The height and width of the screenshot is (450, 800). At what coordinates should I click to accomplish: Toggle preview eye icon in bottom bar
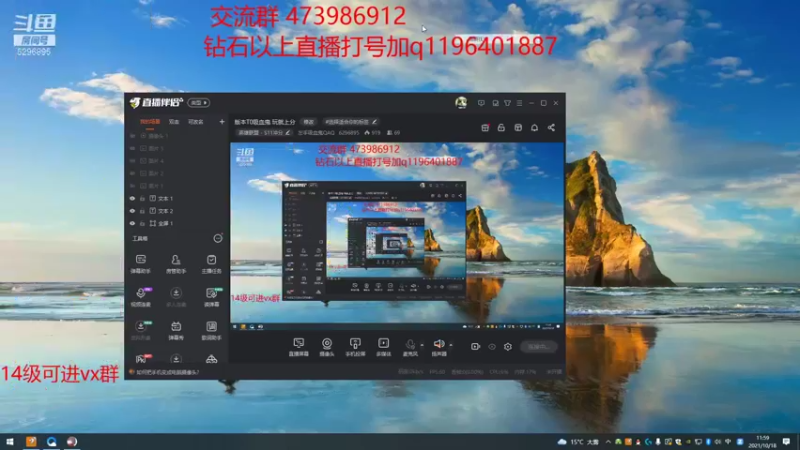[x=492, y=346]
